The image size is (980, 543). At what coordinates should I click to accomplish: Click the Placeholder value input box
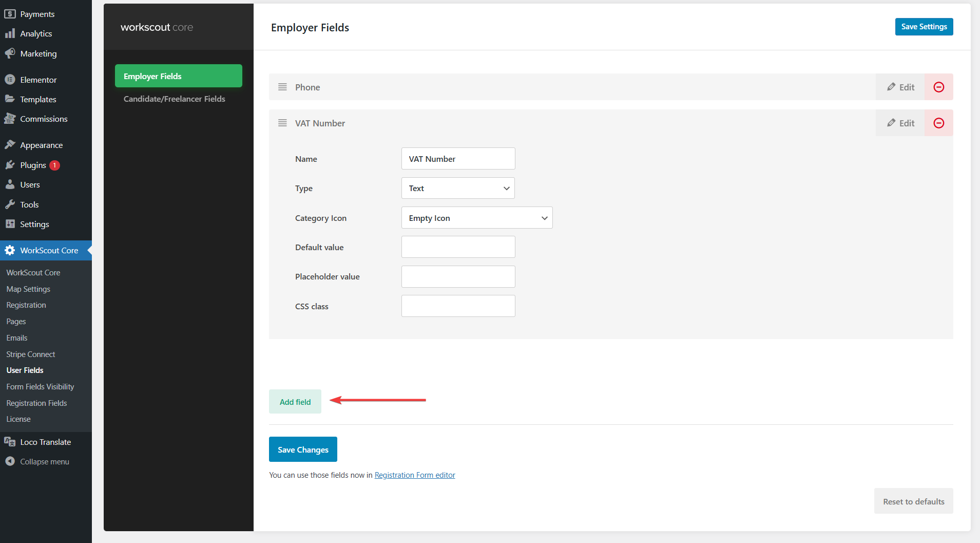458,277
